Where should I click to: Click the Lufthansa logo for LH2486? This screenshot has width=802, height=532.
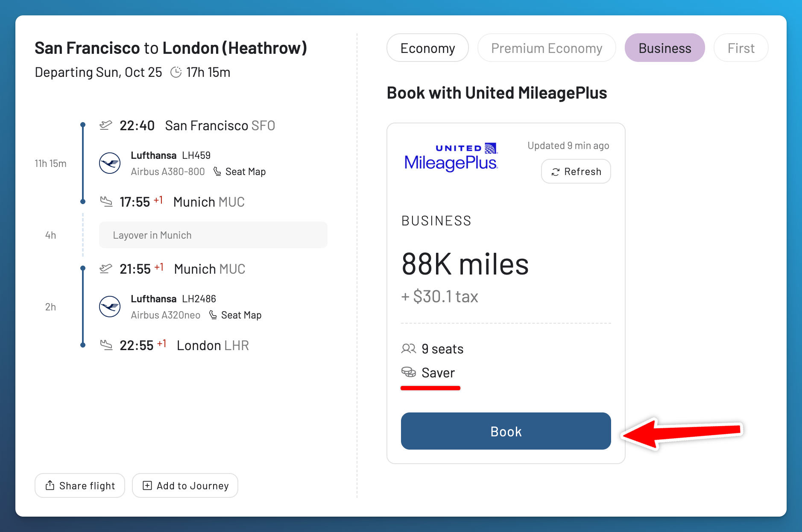pos(110,307)
